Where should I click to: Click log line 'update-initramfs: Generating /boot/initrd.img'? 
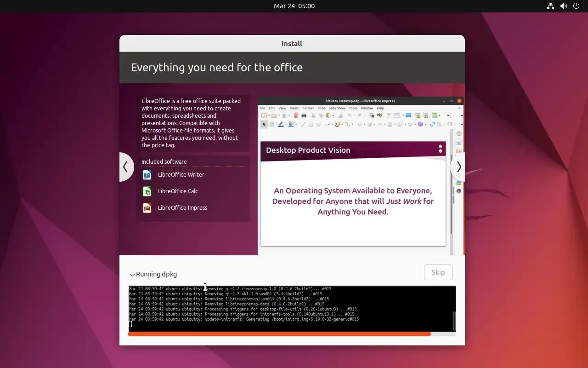pyautogui.click(x=244, y=319)
